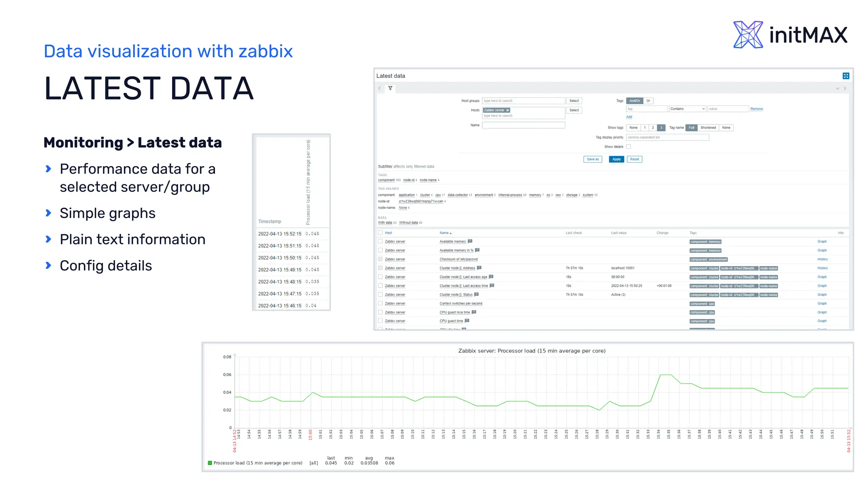This screenshot has height=488, width=868.
Task: Click the initMAX logo
Action: pyautogui.click(x=790, y=34)
